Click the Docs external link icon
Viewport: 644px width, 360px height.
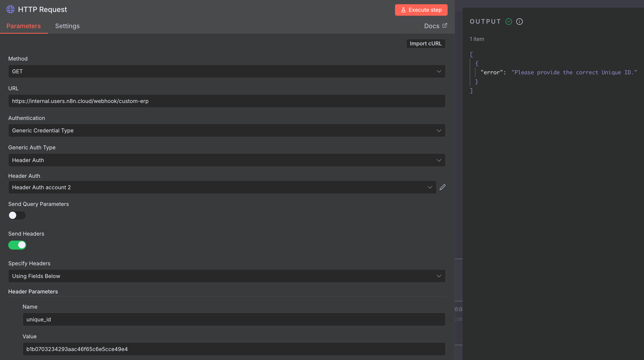445,25
